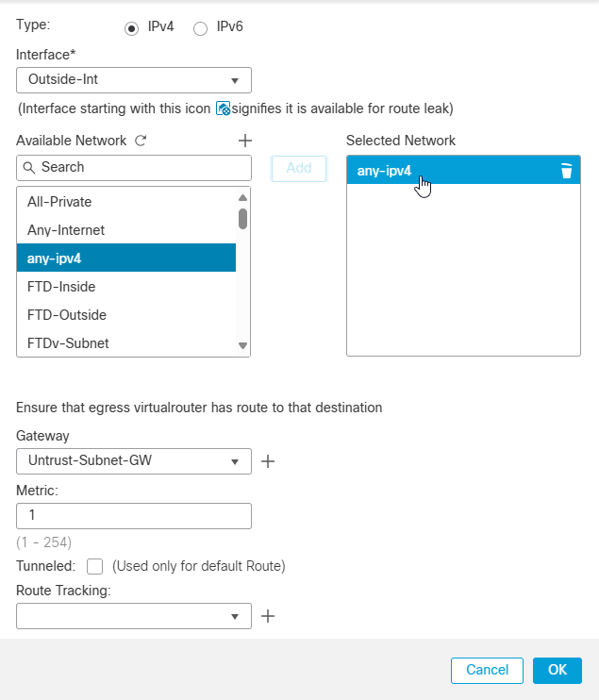The height and width of the screenshot is (700, 599).
Task: Click the Cancel button
Action: pyautogui.click(x=487, y=670)
